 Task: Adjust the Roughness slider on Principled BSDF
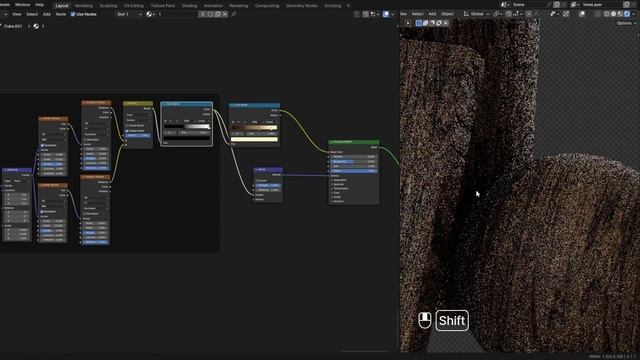pyautogui.click(x=353, y=161)
